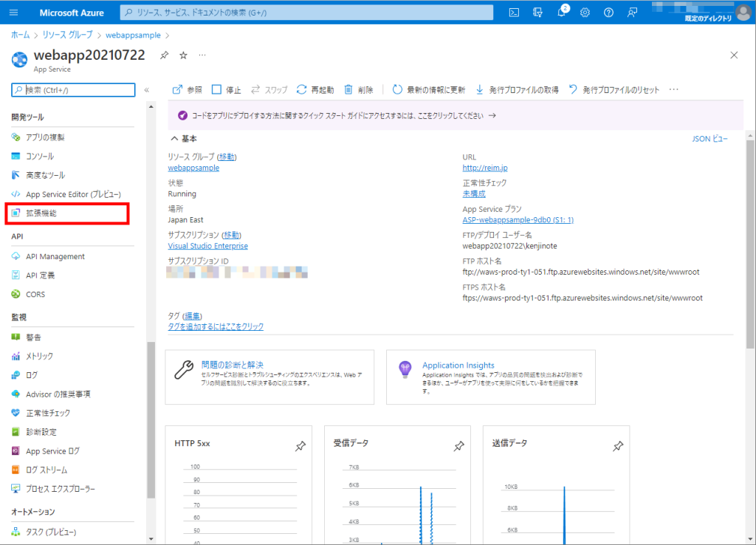Click 発行プロファイルの取得 download button
Image resolution: width=756 pixels, height=545 pixels.
517,89
